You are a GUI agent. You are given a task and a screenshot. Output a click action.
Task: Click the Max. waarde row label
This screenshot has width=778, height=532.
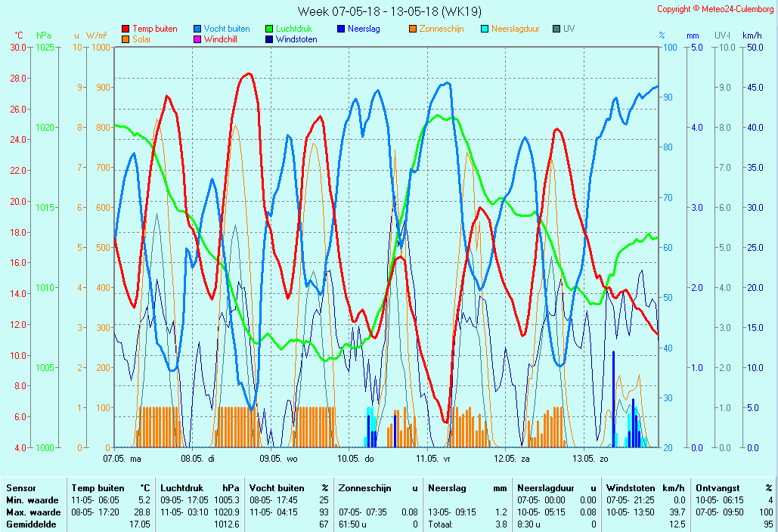pos(33,512)
